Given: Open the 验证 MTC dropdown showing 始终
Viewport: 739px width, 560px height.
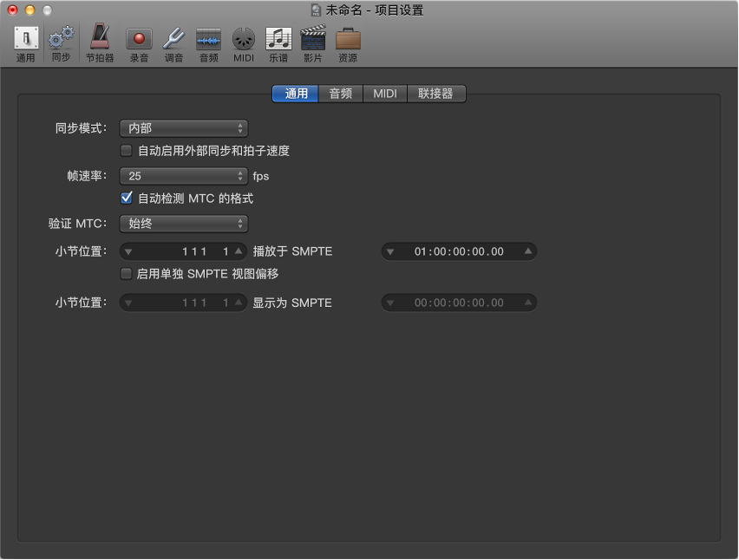Looking at the screenshot, I should coord(184,224).
